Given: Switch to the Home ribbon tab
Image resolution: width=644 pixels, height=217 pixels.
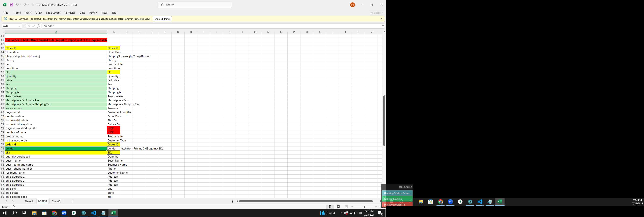Looking at the screenshot, I should (x=17, y=13).
